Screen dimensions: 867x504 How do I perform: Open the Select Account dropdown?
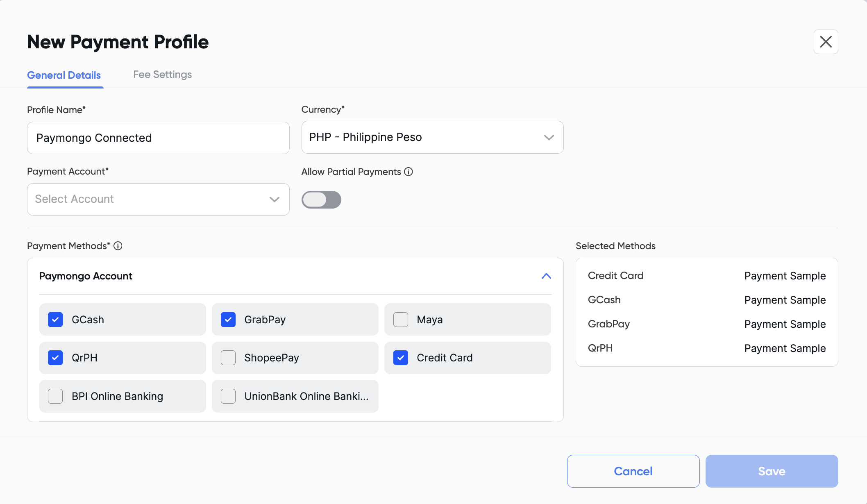point(158,199)
